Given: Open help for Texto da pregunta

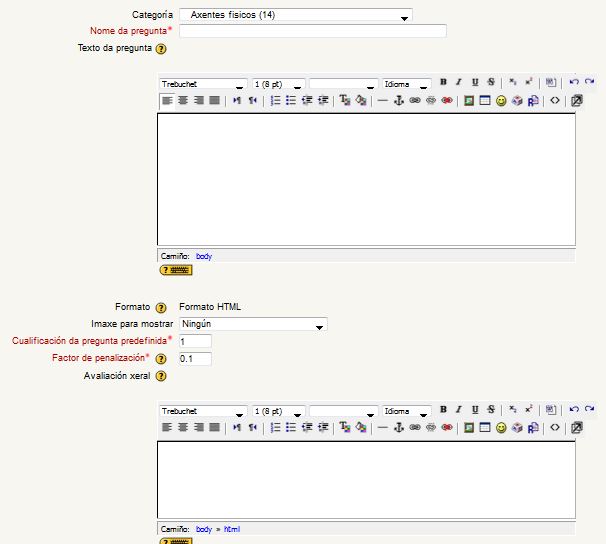Looking at the screenshot, I should click(x=161, y=48).
